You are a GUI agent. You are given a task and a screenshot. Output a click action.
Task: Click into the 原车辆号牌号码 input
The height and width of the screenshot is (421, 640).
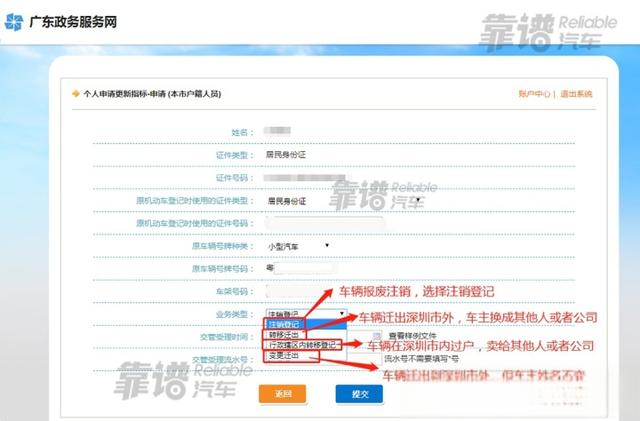[306, 269]
